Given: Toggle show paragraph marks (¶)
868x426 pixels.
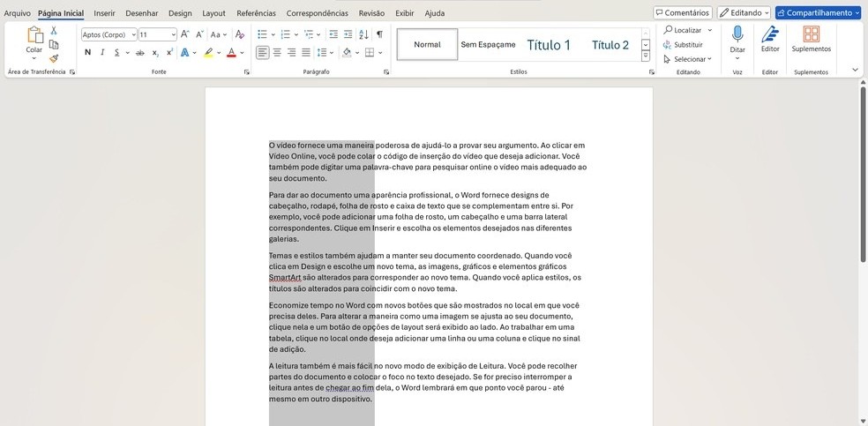Looking at the screenshot, I should point(379,34).
